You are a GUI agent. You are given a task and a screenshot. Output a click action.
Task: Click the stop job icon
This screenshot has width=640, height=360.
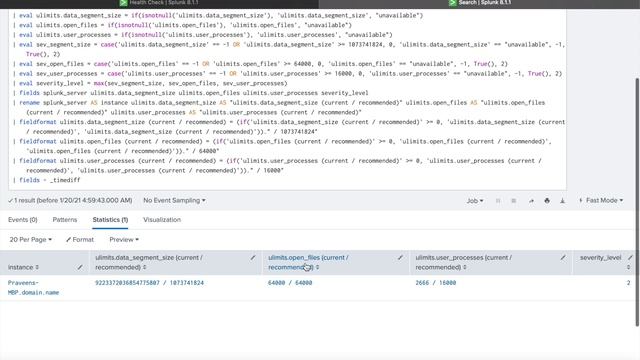pyautogui.click(x=514, y=200)
